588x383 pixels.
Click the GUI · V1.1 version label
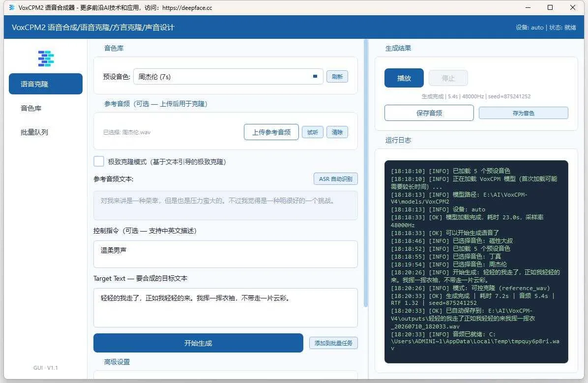45,368
